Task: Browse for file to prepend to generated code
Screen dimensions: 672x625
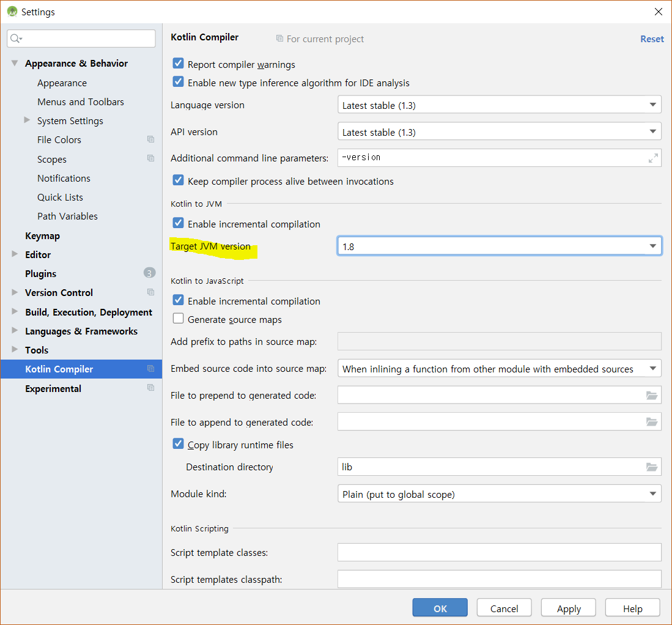Action: 652,395
